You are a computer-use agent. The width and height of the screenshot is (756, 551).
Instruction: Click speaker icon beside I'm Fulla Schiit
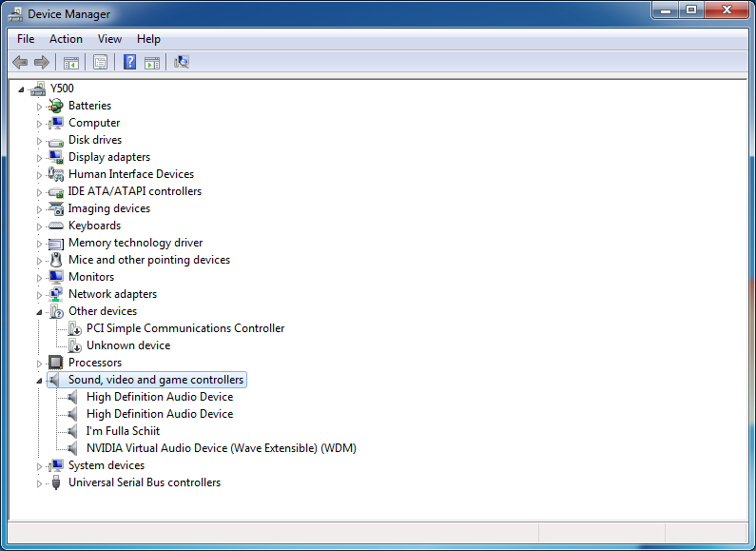pos(72,431)
